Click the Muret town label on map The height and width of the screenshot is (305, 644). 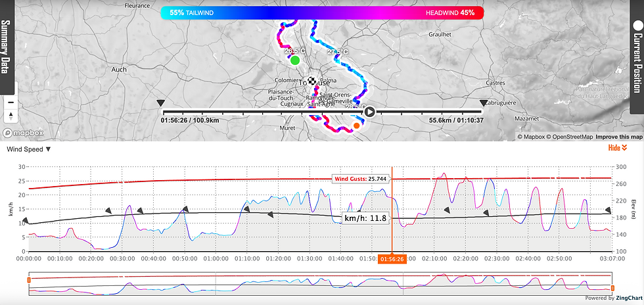click(287, 128)
